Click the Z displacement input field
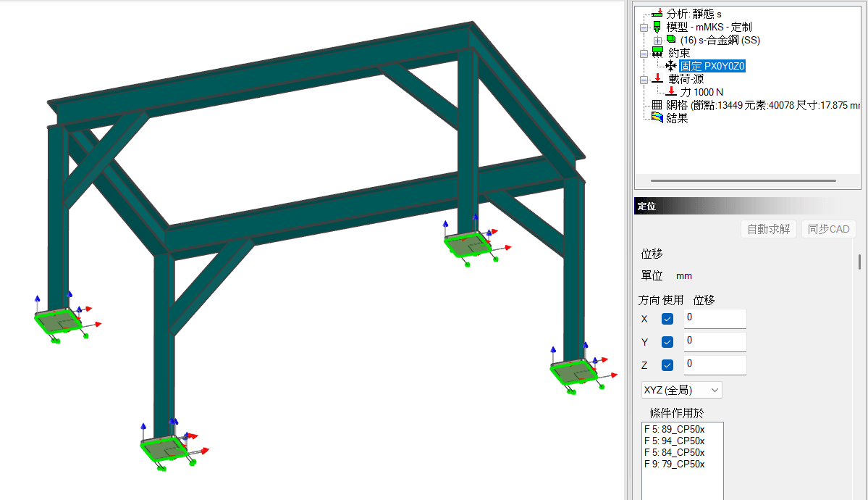The width and height of the screenshot is (868, 500). pyautogui.click(x=715, y=365)
